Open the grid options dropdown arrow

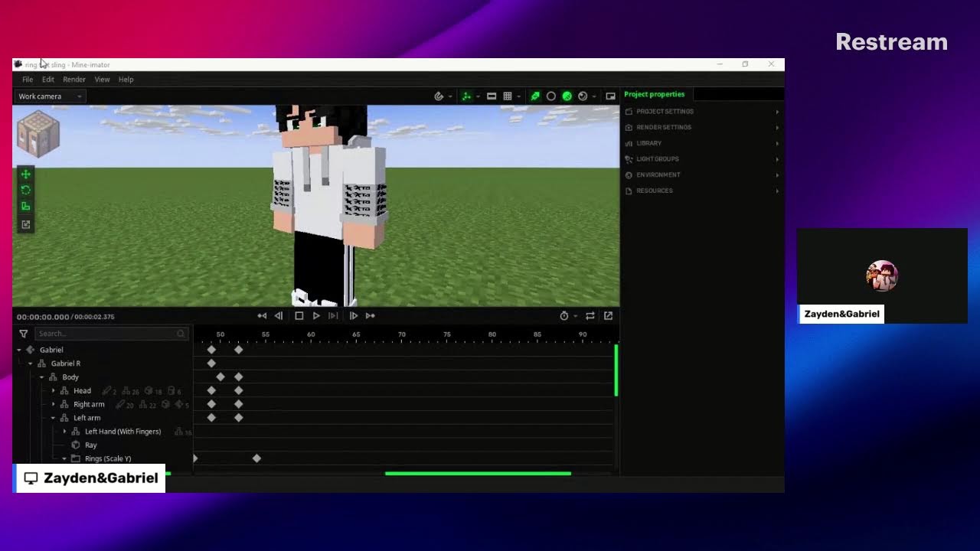tap(518, 96)
